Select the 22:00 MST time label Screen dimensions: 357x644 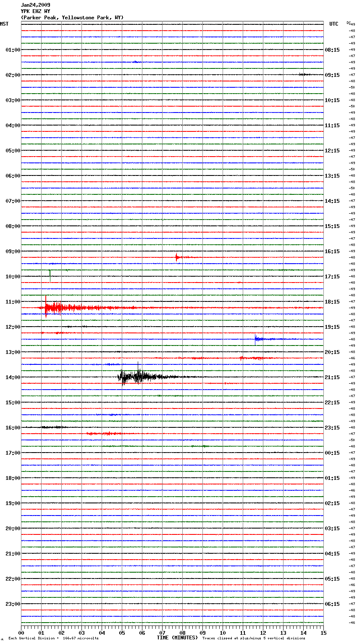tap(13, 579)
